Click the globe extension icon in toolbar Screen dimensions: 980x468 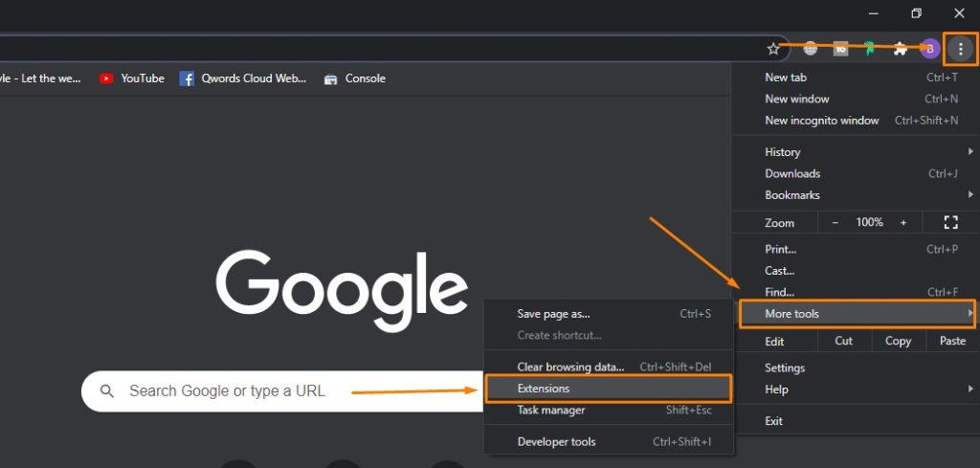[x=811, y=49]
